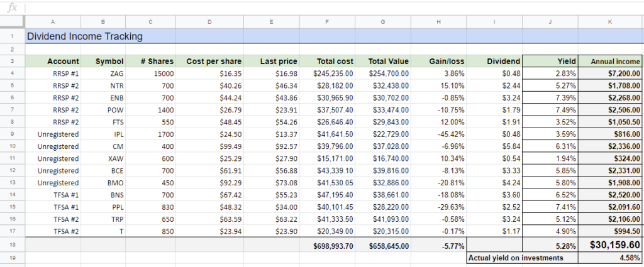Click the -45.42% gain/loss cell
Viewport: 644px width, 267px height.
(x=438, y=134)
